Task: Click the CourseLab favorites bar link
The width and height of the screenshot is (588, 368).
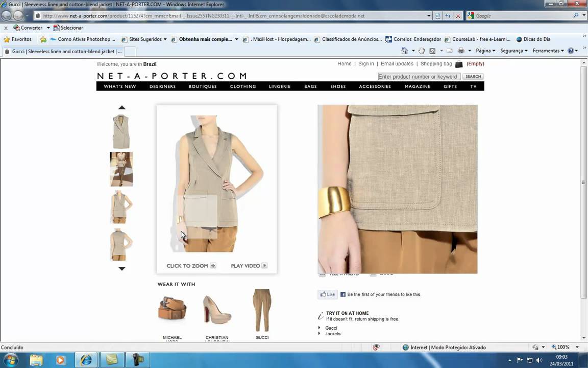Action: pos(477,39)
